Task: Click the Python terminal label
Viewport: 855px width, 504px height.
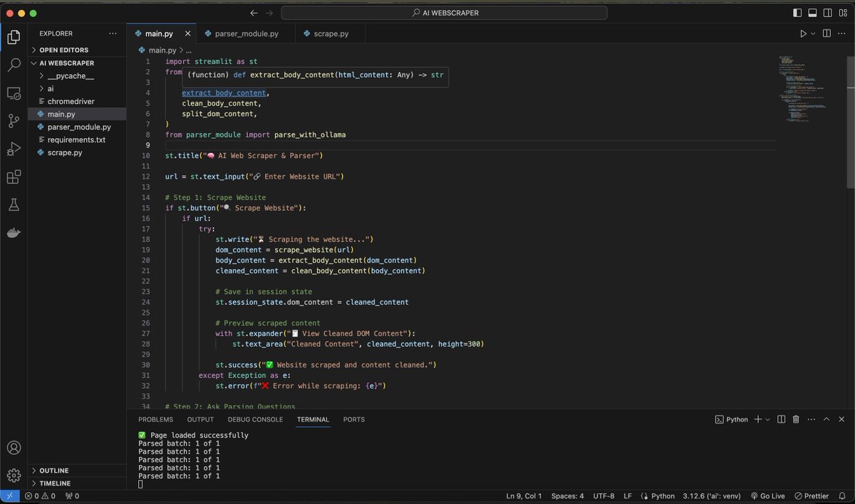Action: (732, 419)
